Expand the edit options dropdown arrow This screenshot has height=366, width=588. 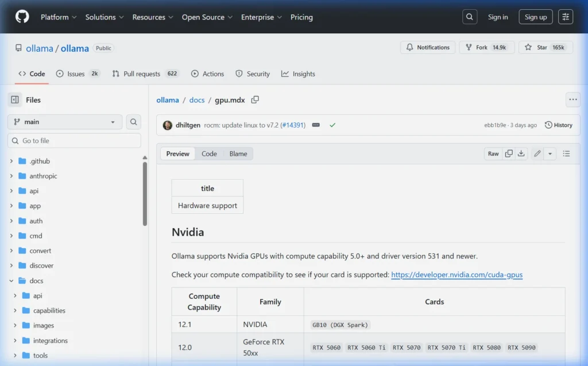tap(550, 153)
